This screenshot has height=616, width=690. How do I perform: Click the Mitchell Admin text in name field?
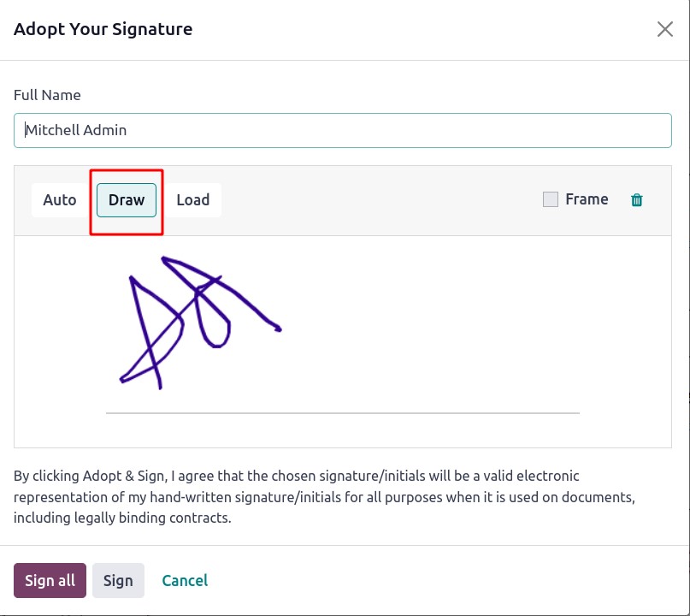[x=76, y=130]
